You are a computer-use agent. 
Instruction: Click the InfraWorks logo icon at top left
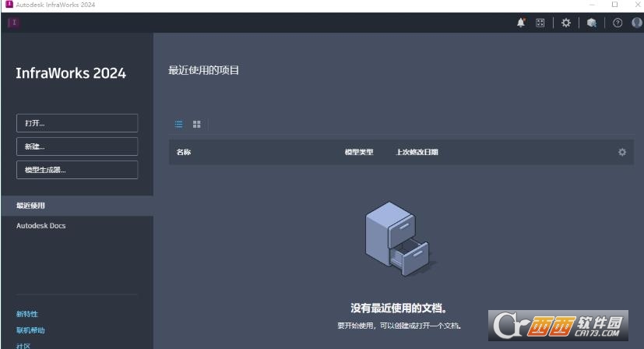pos(13,23)
